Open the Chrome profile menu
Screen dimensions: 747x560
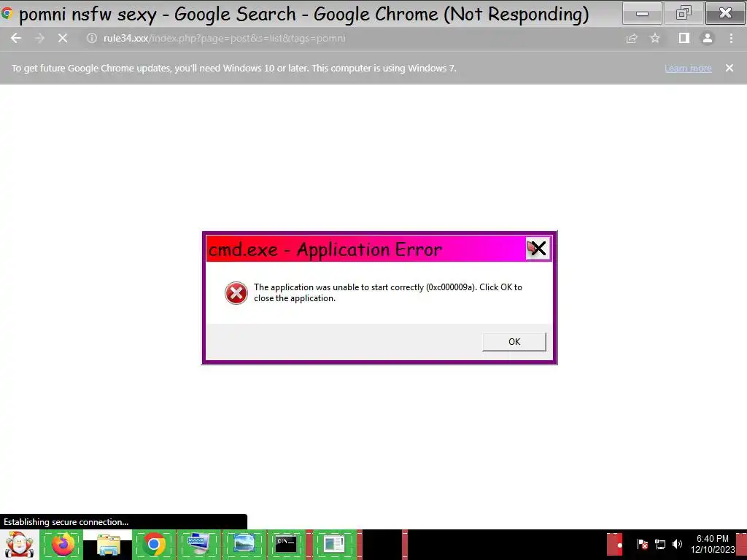(708, 38)
